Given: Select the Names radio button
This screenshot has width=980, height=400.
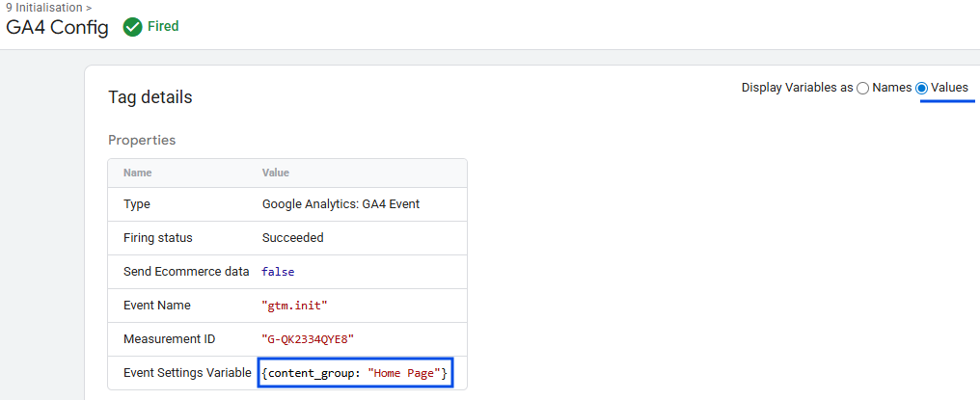Looking at the screenshot, I should tap(863, 88).
